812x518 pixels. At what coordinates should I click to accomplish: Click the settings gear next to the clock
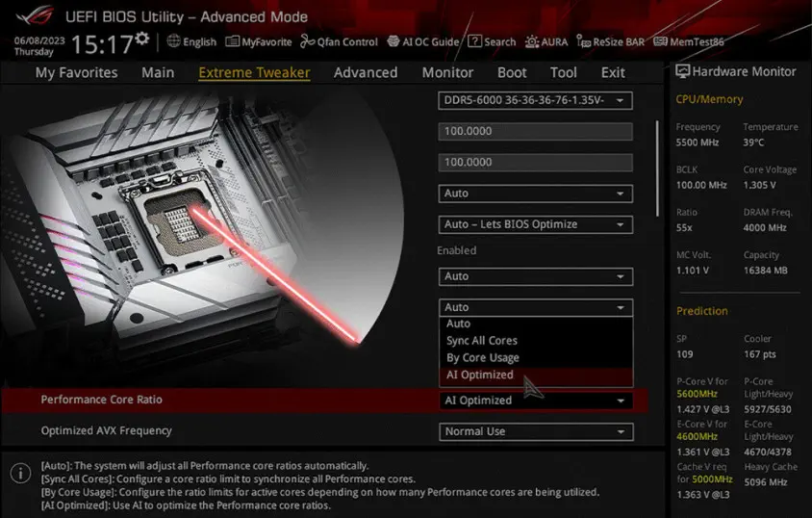pos(142,39)
